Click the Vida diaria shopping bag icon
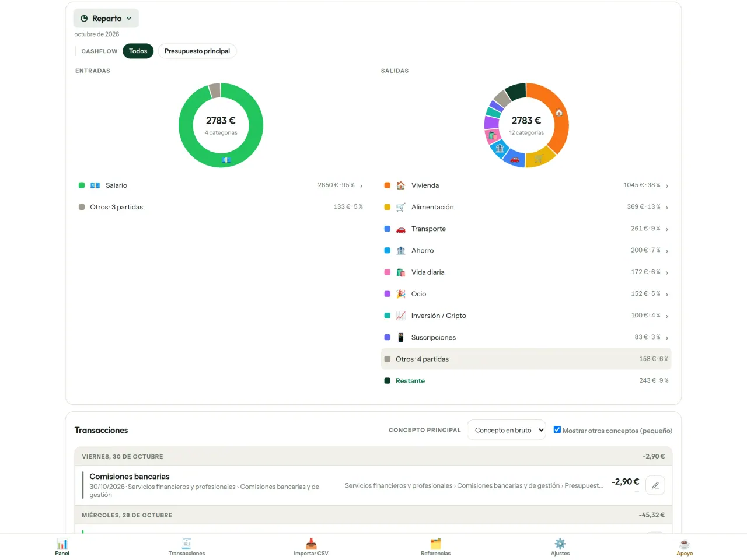Screen dimensions: 747x560 click(x=401, y=272)
